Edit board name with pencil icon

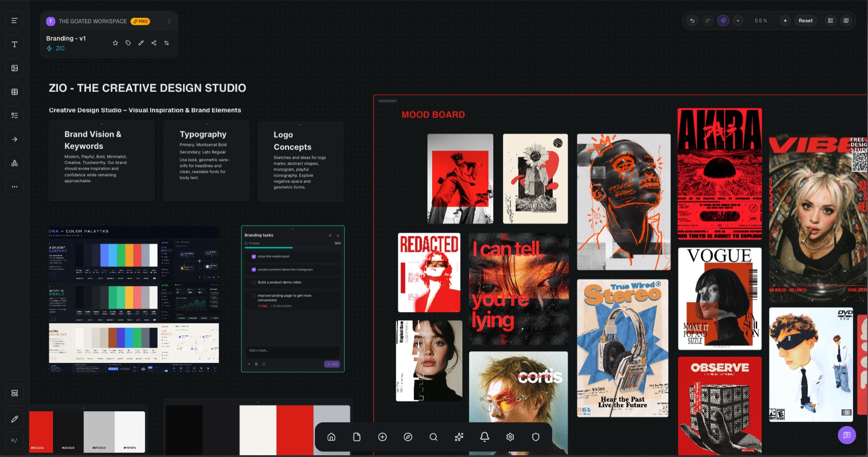click(141, 43)
